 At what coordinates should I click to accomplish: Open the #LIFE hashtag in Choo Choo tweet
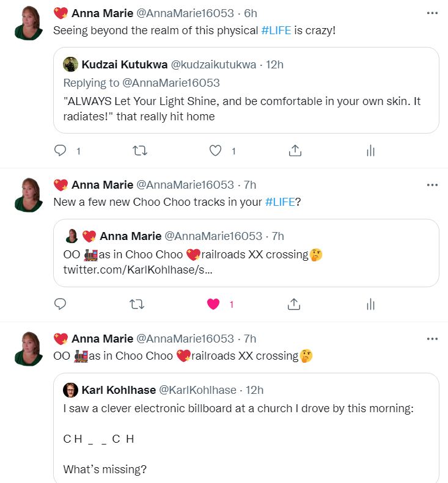(281, 202)
